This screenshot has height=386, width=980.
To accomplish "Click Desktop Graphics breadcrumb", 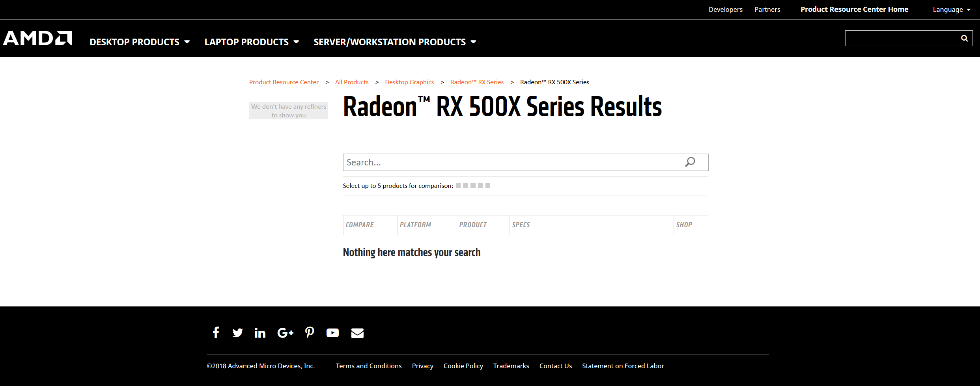I will pyautogui.click(x=409, y=82).
